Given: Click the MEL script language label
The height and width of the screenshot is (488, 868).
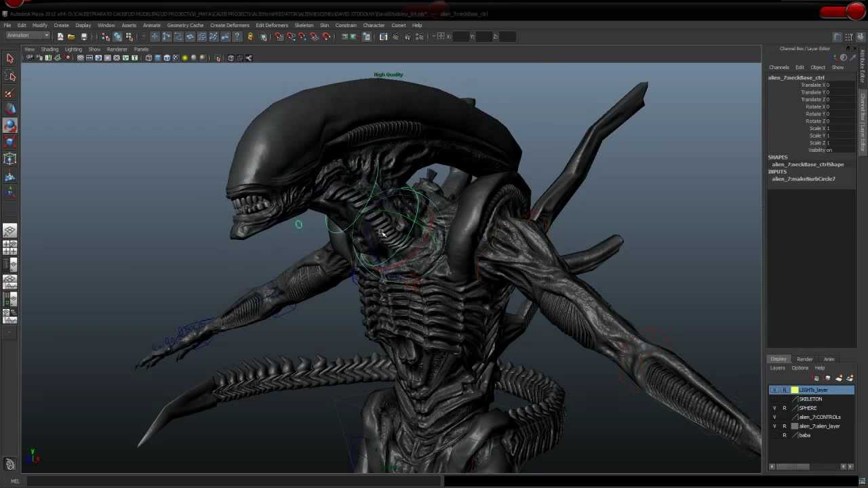Looking at the screenshot, I should [15, 481].
